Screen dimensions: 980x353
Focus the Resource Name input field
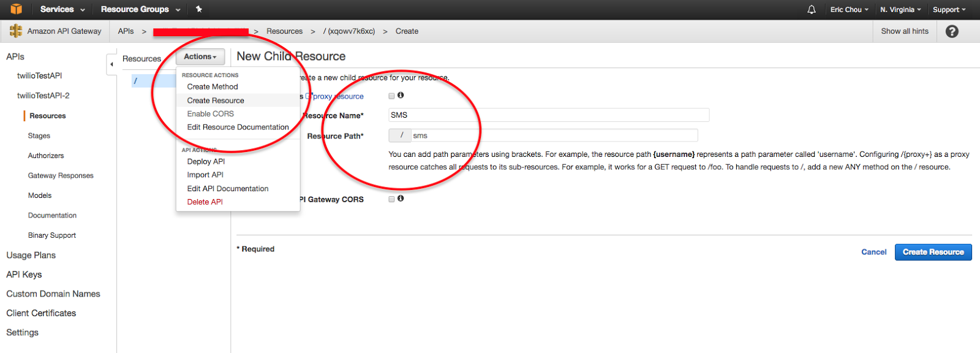[549, 115]
